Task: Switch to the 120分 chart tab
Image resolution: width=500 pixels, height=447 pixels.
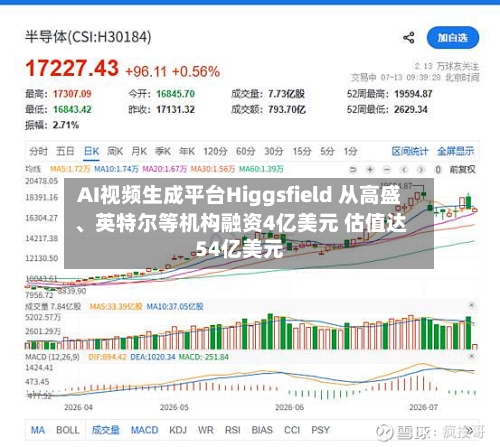Action: click(215, 151)
